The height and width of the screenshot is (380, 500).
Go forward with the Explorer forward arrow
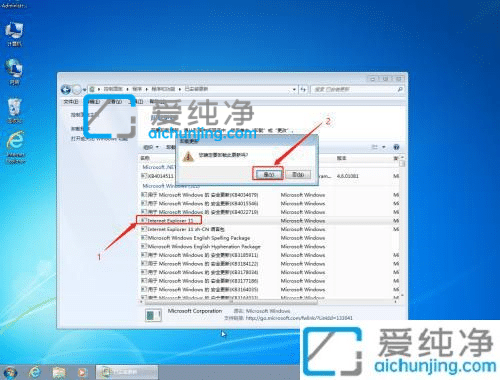pyautogui.click(x=76, y=89)
